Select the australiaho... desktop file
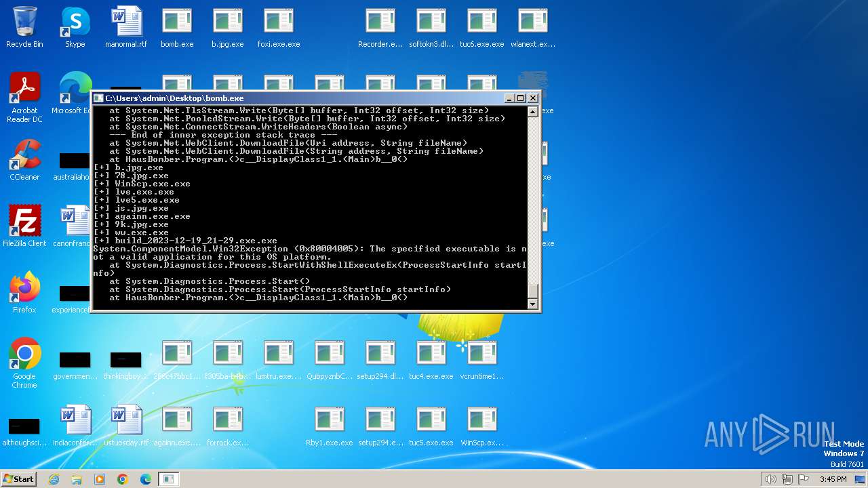Viewport: 868px width, 488px height. [x=73, y=167]
